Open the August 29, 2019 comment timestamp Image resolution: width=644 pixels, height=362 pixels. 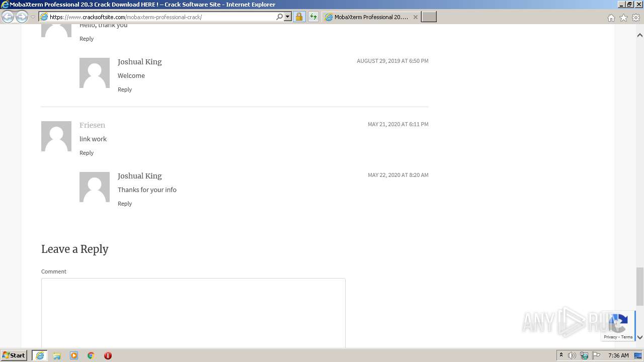(392, 61)
